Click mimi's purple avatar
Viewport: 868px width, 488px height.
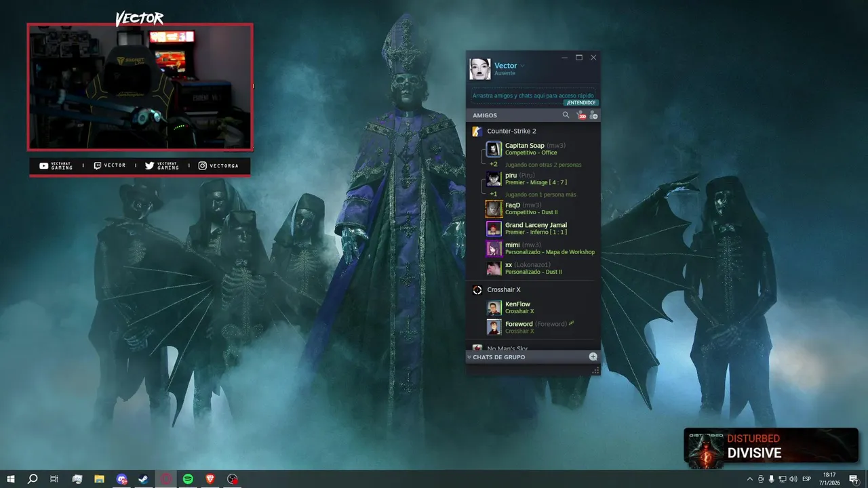494,248
